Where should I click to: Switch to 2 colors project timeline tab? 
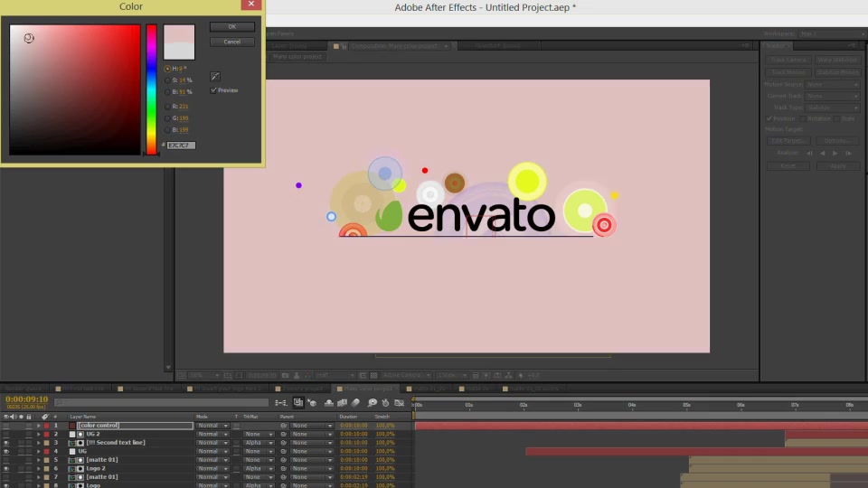click(298, 389)
